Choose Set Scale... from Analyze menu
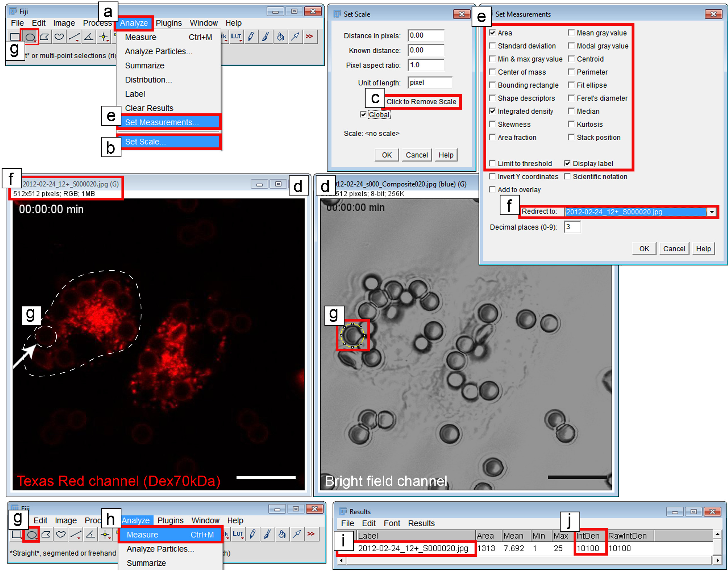 pyautogui.click(x=145, y=142)
